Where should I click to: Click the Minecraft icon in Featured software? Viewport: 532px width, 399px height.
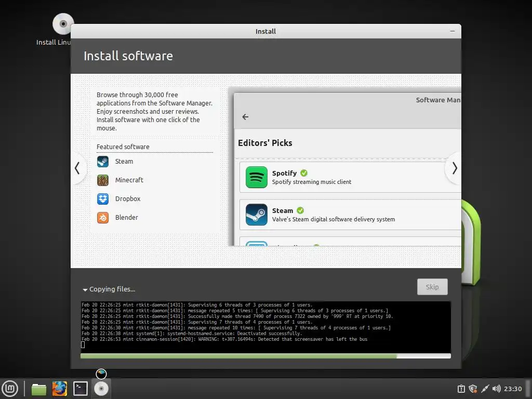coord(103,180)
